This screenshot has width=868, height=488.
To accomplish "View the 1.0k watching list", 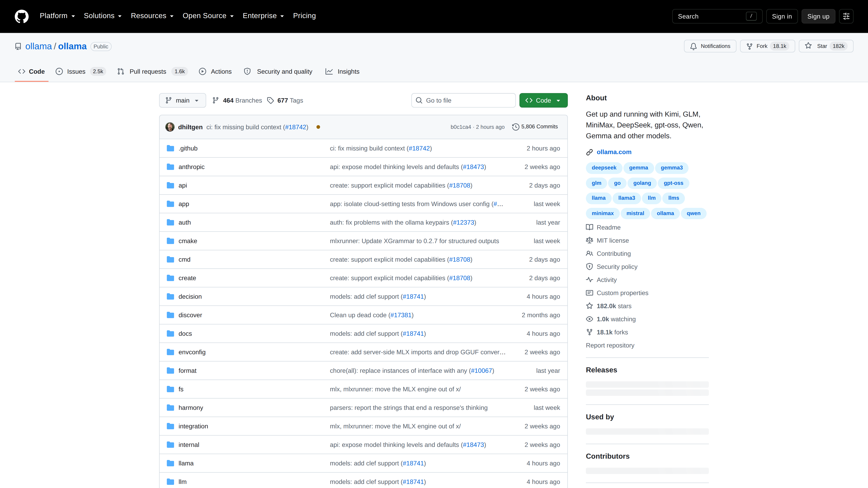I will [611, 319].
